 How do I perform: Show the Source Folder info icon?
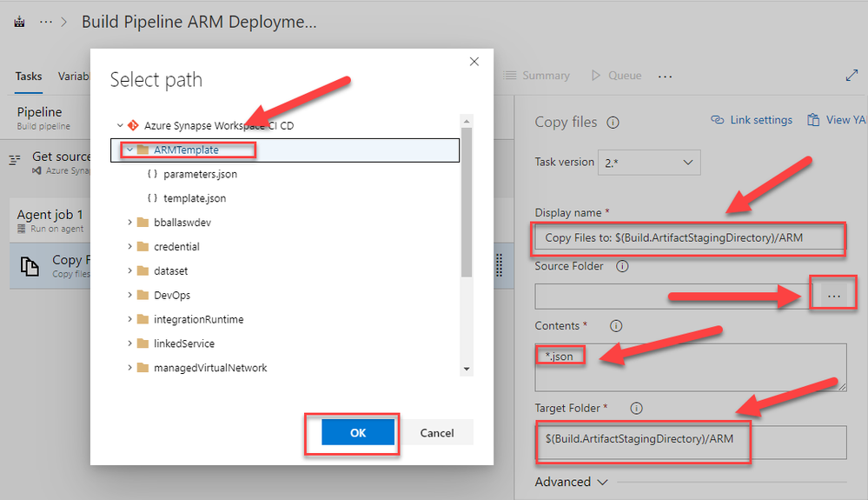click(x=622, y=266)
